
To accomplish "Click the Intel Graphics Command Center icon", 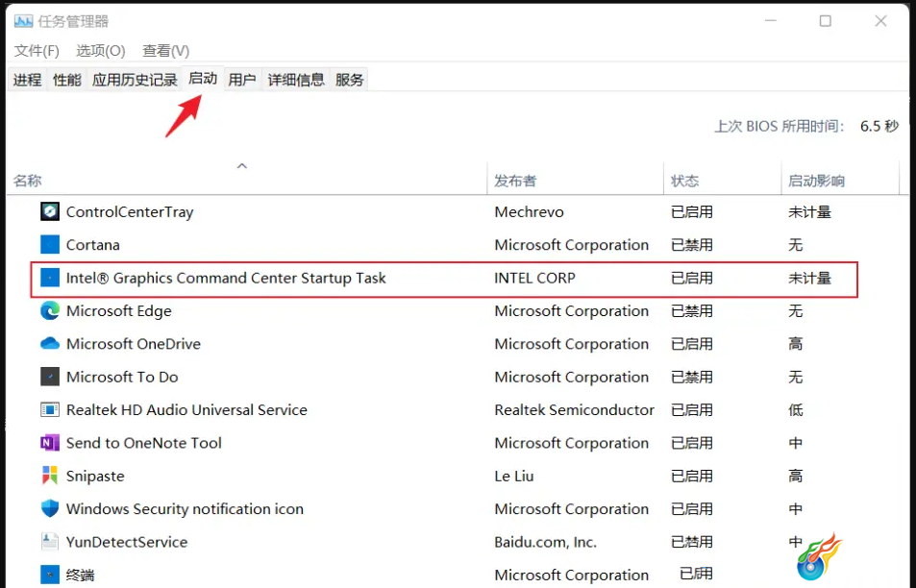I will 50,278.
